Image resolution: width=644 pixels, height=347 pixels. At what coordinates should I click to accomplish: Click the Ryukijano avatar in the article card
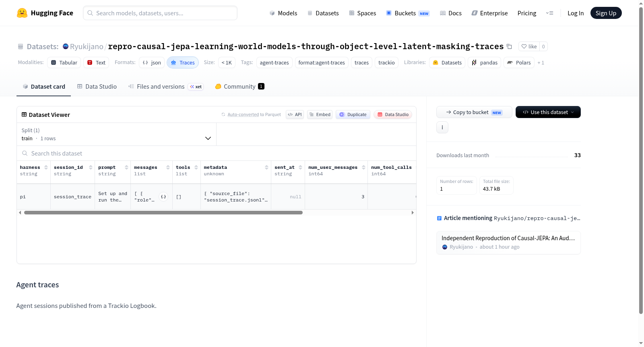445,247
